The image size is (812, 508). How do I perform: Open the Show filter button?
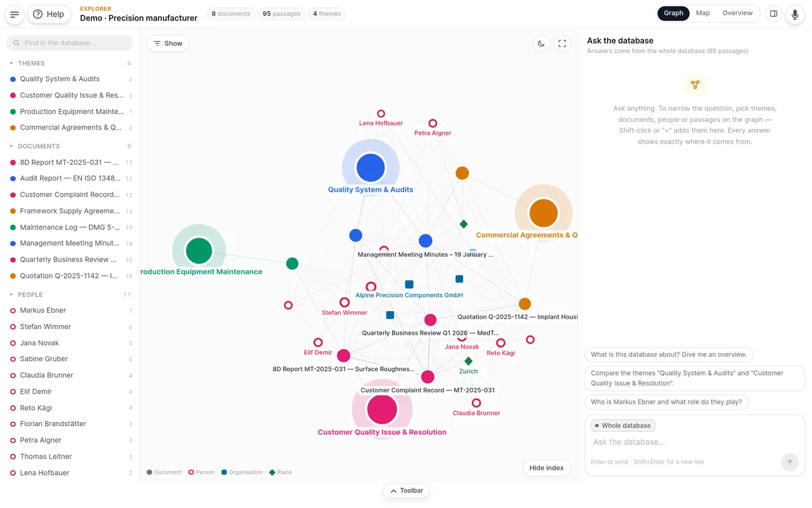tap(168, 43)
